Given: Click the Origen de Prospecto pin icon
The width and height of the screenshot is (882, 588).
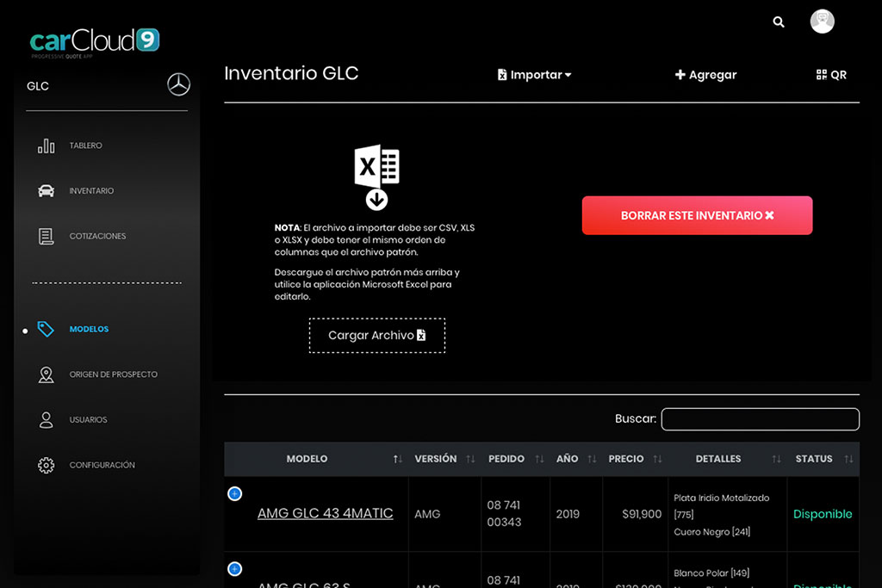Looking at the screenshot, I should tap(47, 374).
